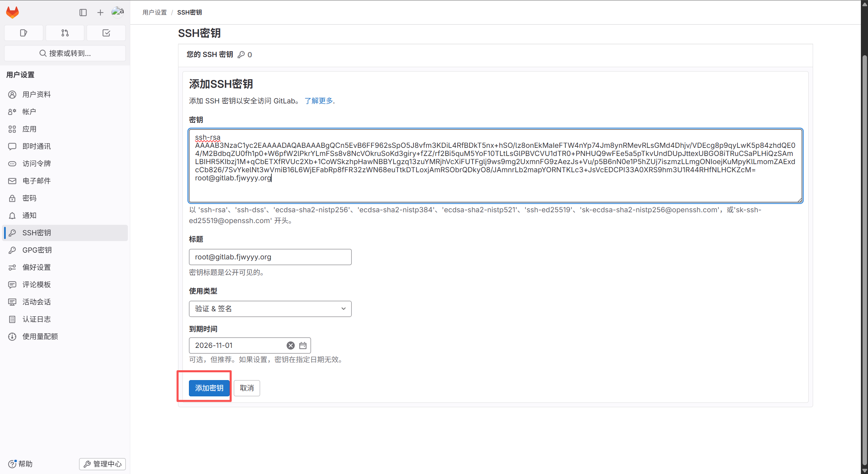Click the GitLab fox logo
868x474 pixels.
pyautogui.click(x=13, y=13)
